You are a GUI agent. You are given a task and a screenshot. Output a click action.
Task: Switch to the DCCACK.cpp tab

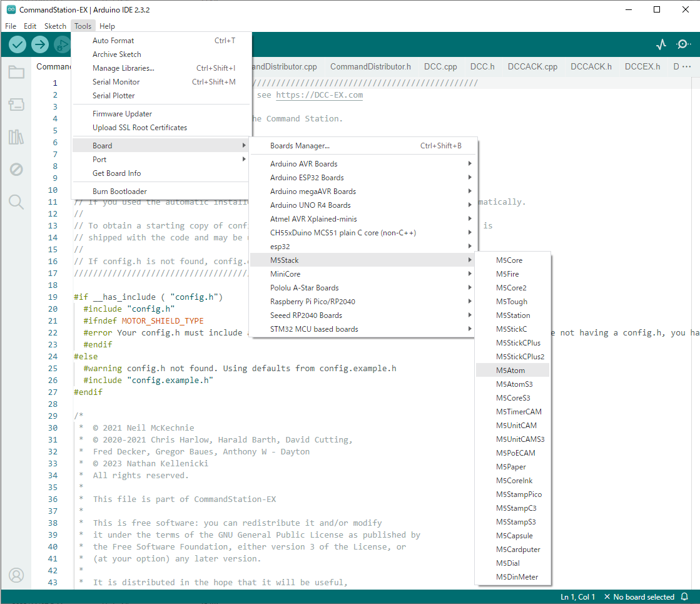click(x=532, y=66)
